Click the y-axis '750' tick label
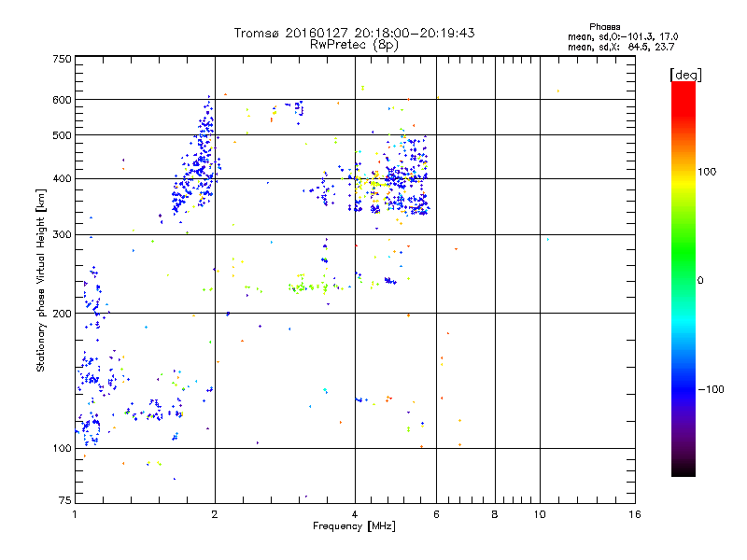Image resolution: width=747 pixels, height=560 pixels. pos(62,59)
